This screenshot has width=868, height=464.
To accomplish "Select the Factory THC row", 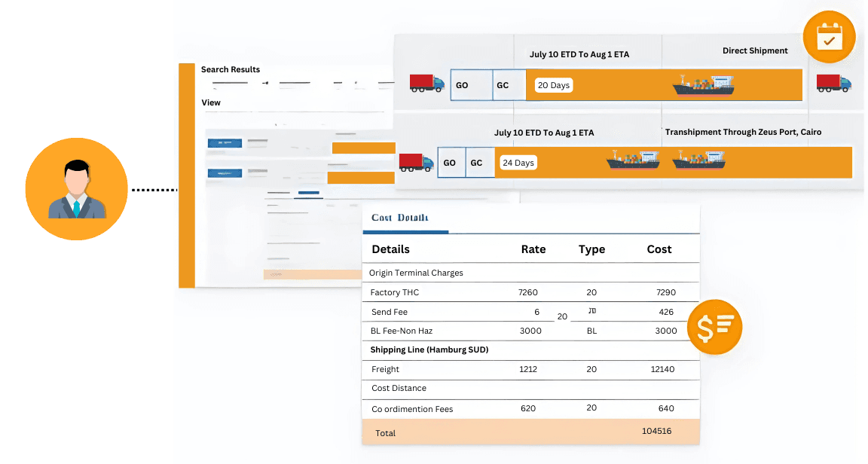I will 530,292.
